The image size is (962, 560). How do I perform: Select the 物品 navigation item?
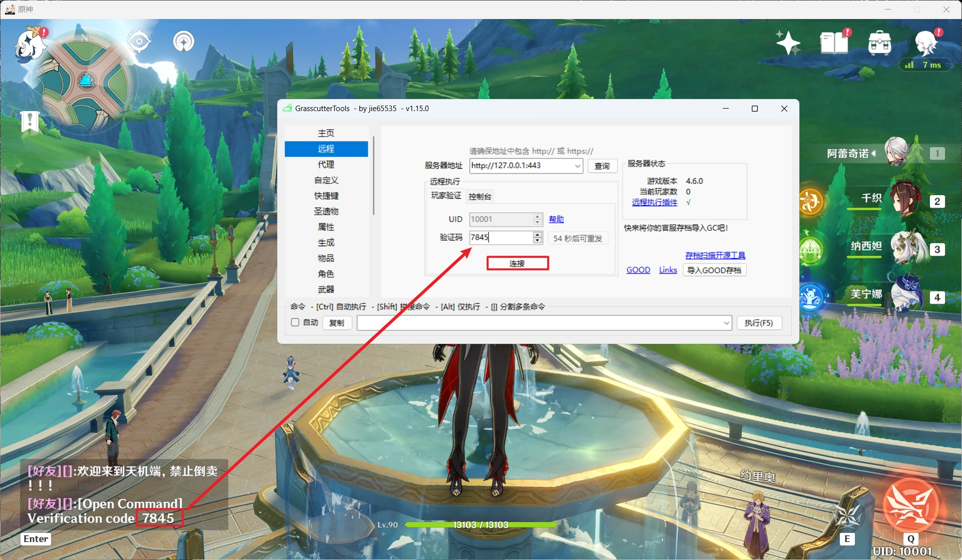point(326,258)
